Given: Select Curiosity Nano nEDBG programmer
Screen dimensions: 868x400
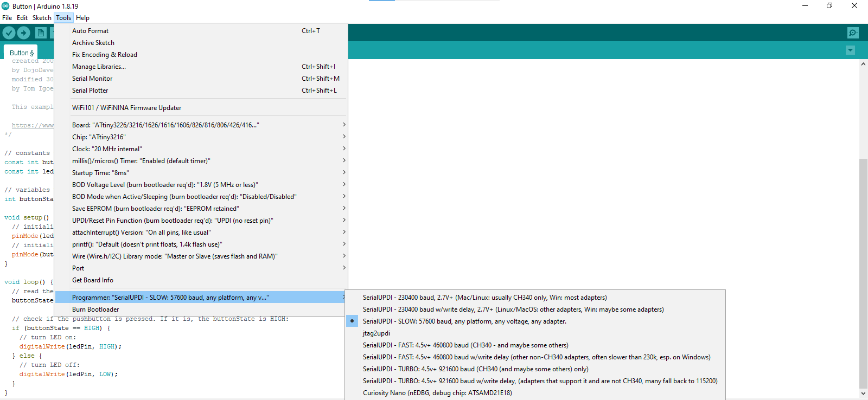Looking at the screenshot, I should [535, 393].
